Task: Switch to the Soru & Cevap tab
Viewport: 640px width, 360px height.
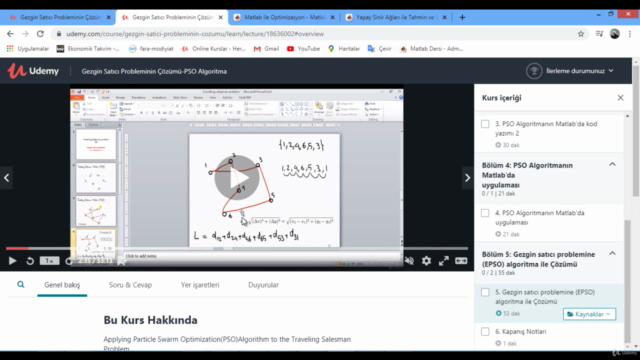Action: click(130, 285)
